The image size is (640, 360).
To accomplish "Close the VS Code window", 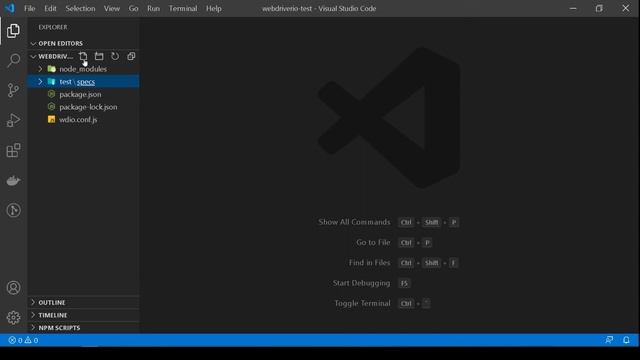I will point(626,8).
